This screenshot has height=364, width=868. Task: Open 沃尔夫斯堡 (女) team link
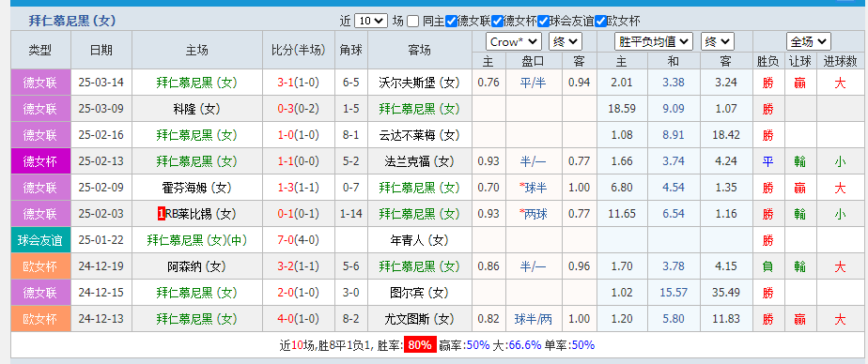coord(420,83)
